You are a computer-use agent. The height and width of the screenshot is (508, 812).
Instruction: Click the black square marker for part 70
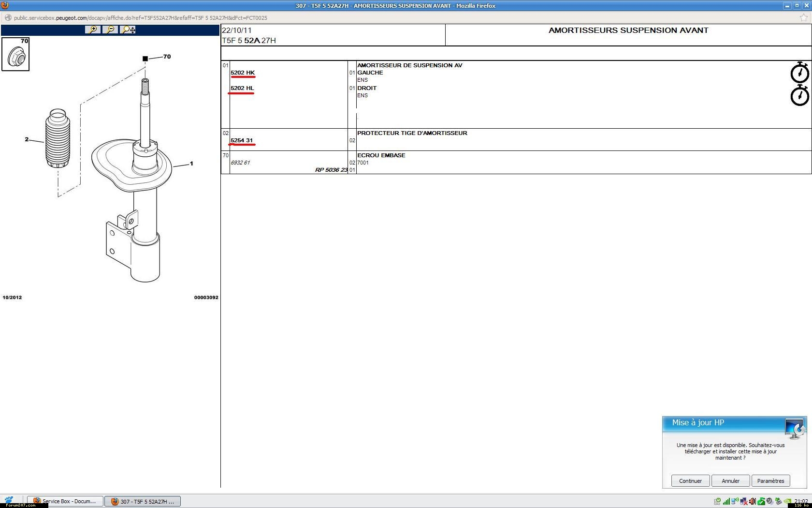pyautogui.click(x=145, y=59)
